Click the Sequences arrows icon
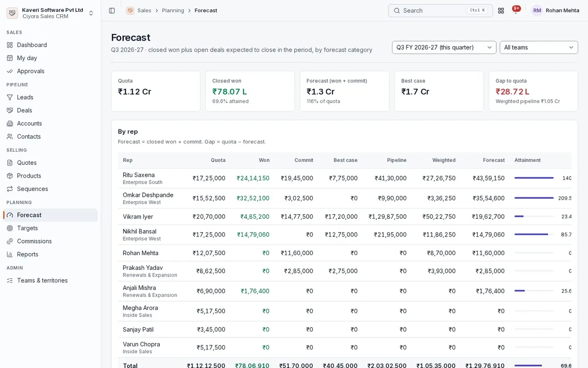Image resolution: width=588 pixels, height=368 pixels. point(10,189)
